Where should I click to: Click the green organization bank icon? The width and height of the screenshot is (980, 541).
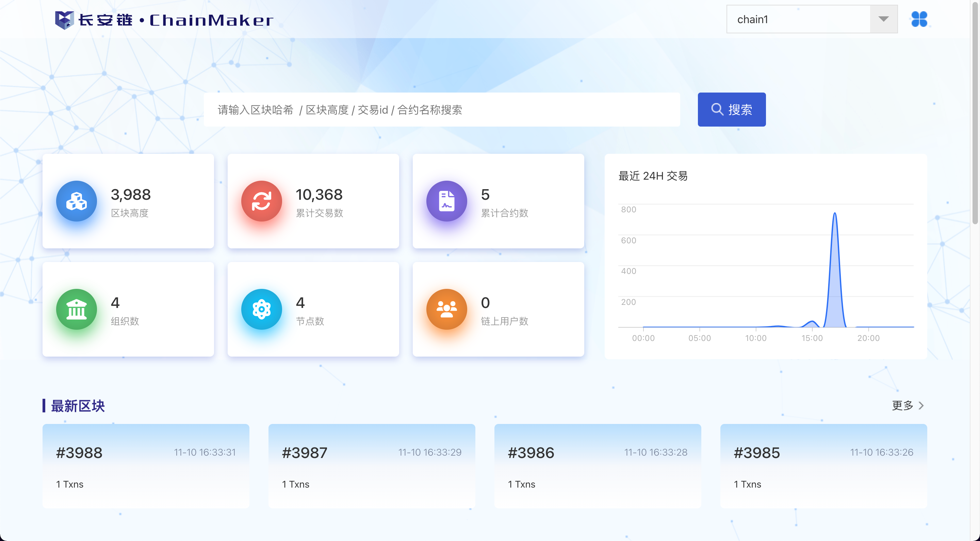point(77,309)
